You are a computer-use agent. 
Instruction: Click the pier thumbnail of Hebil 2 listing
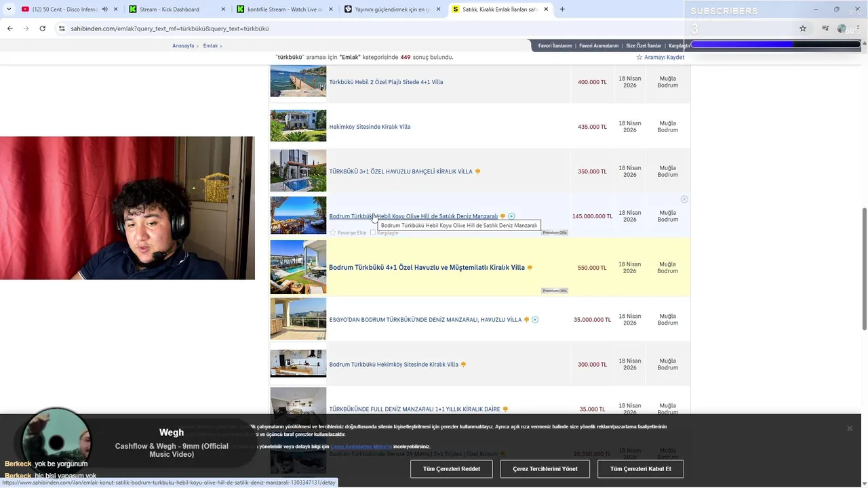tap(298, 81)
